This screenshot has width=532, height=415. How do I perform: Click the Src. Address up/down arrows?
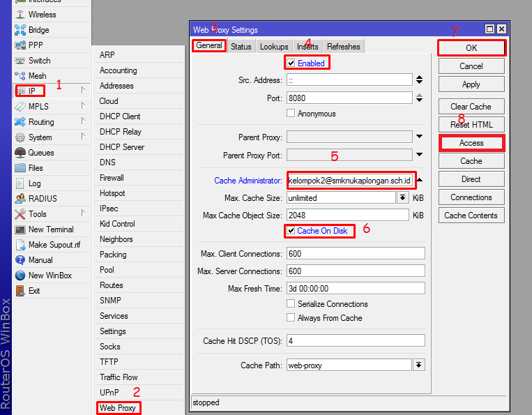(x=419, y=80)
